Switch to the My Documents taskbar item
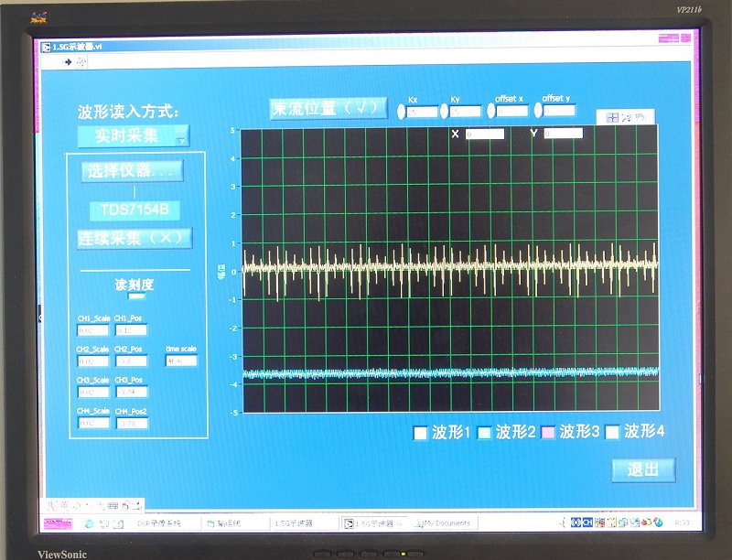Viewport: 732px width, 560px height. (x=445, y=523)
